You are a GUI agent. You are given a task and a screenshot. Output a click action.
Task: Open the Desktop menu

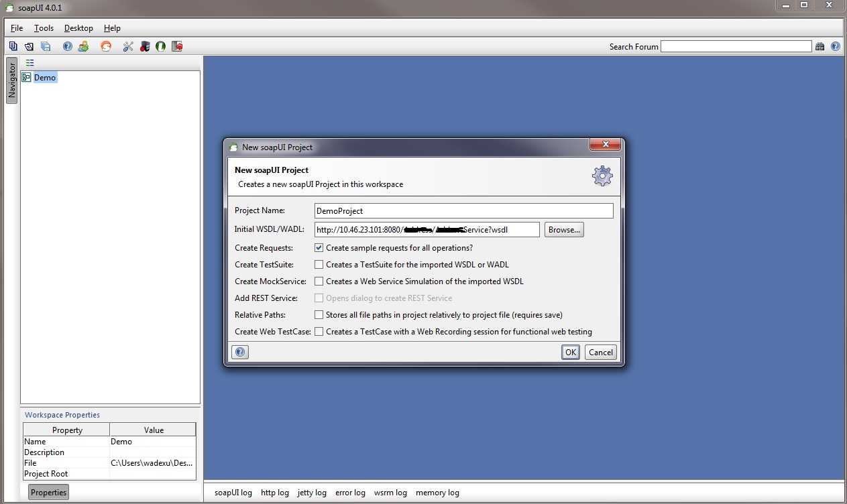[78, 28]
